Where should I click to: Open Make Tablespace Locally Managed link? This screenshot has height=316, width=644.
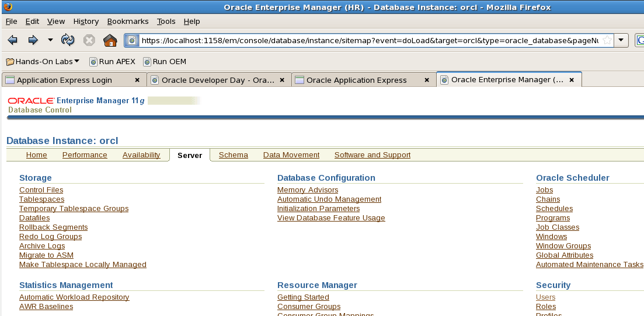click(82, 264)
